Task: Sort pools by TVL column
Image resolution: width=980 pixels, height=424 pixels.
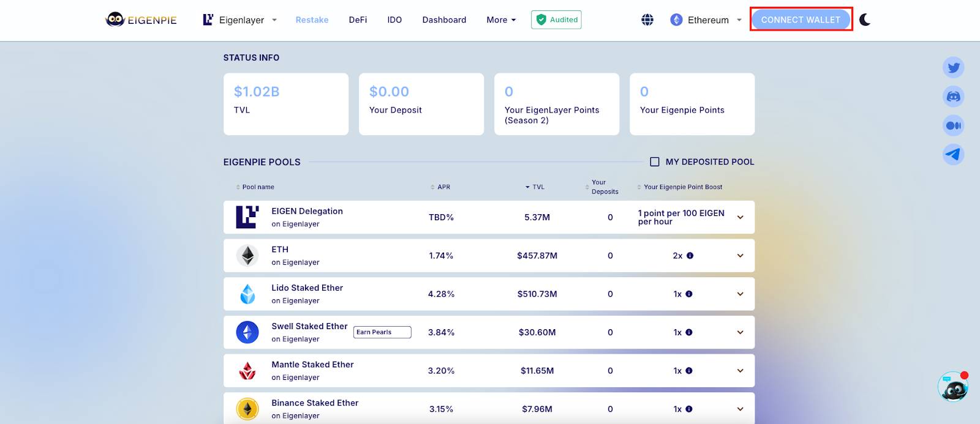Action: [535, 187]
